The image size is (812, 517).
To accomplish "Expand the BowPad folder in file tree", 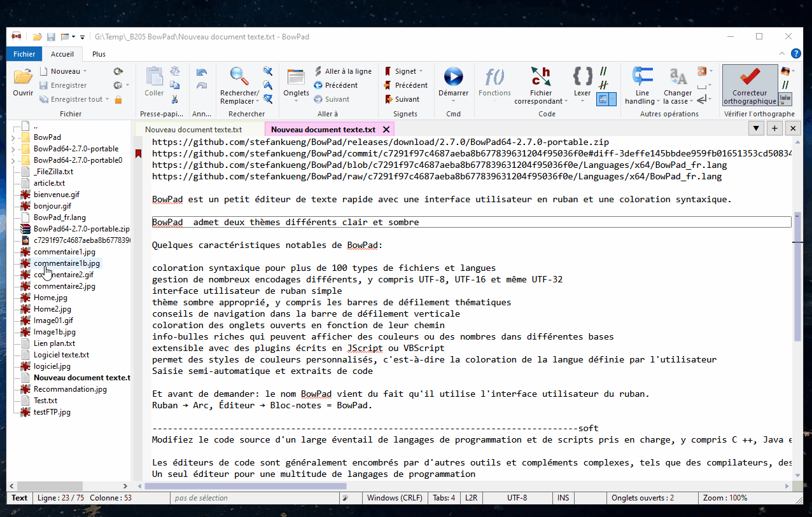I will coord(13,137).
